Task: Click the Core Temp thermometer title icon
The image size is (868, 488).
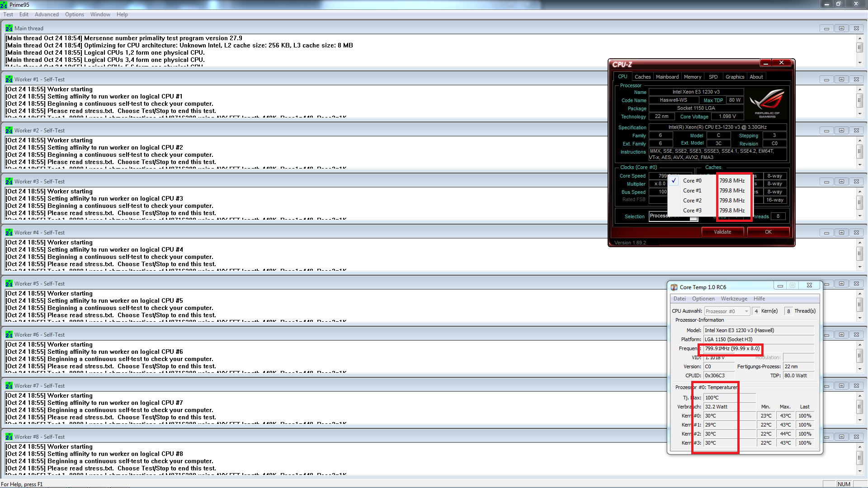Action: tap(674, 287)
